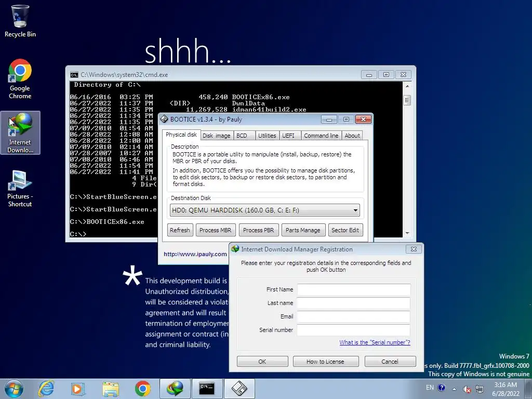Open Chrome from the taskbar
The image size is (532, 399).
[142, 389]
